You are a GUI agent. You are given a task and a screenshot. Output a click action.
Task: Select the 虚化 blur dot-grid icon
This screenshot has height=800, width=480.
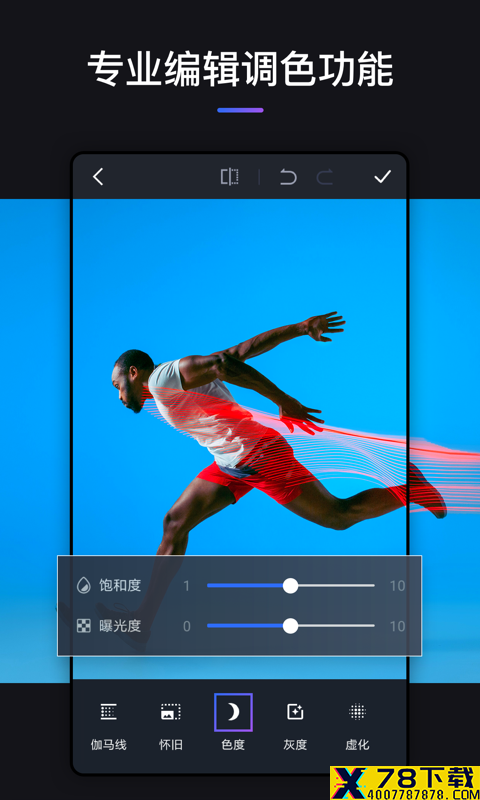click(x=357, y=711)
